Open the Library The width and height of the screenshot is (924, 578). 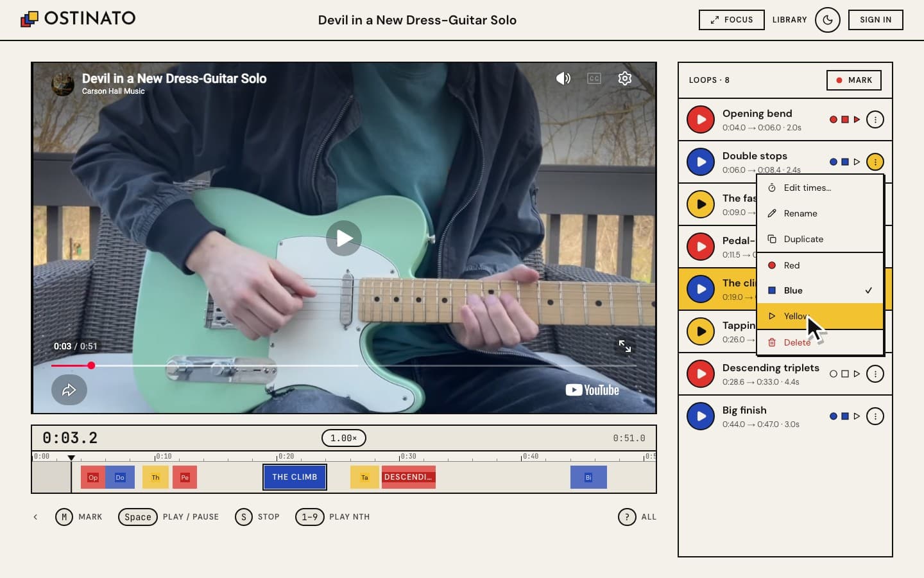(789, 20)
